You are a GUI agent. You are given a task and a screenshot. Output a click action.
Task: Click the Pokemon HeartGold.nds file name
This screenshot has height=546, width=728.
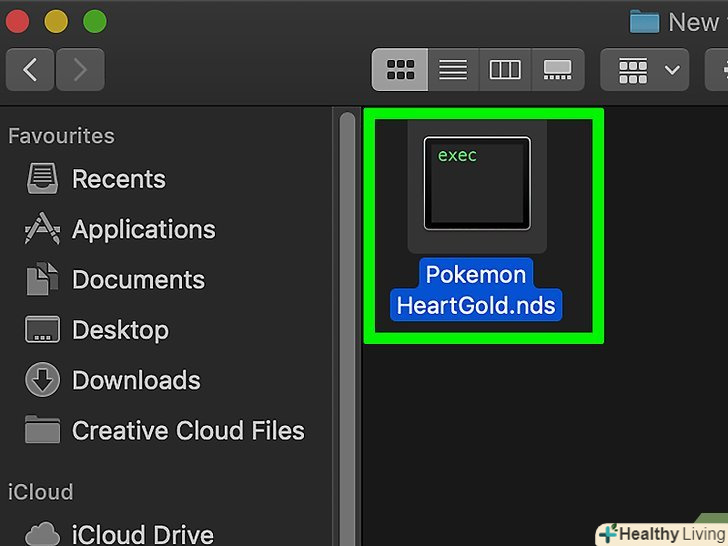click(x=476, y=290)
